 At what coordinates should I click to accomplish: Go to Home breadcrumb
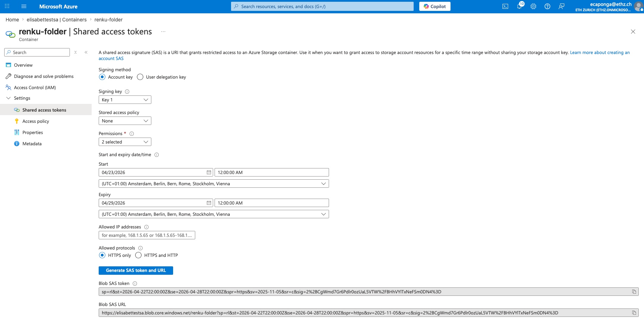(x=12, y=20)
